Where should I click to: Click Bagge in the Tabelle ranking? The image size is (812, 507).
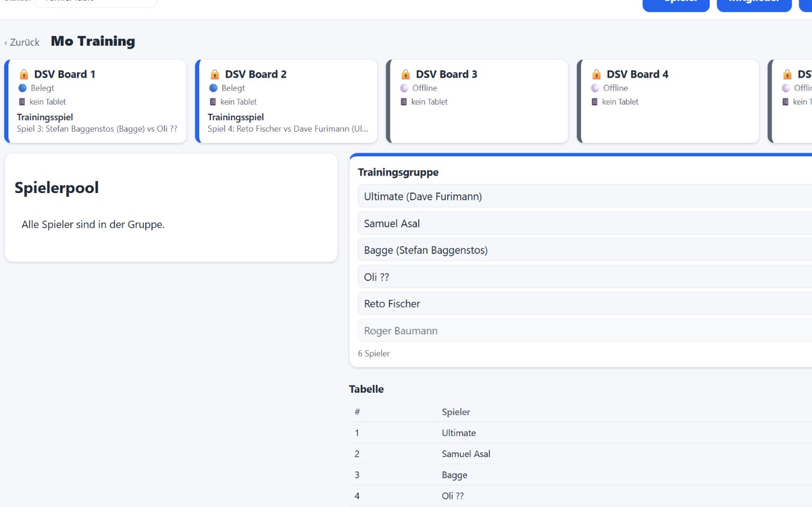455,475
